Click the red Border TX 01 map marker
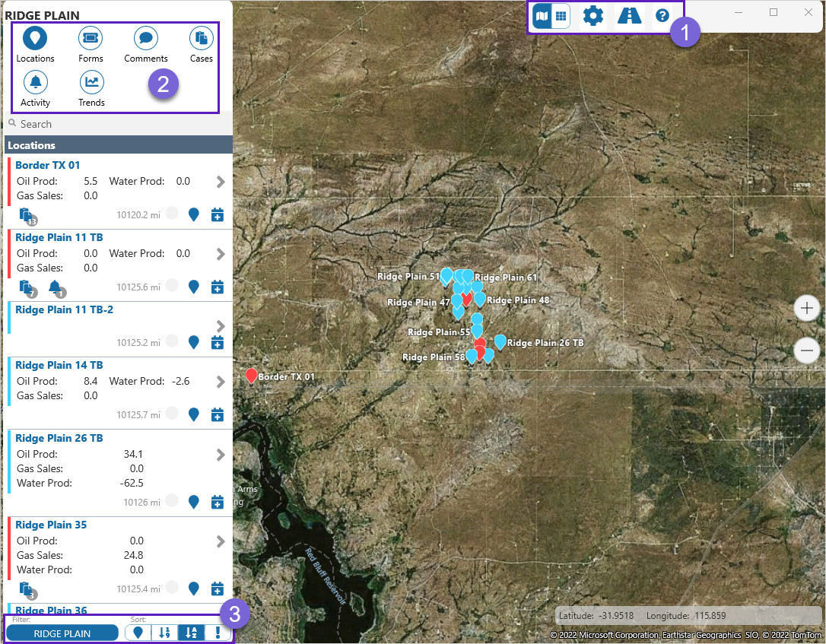The height and width of the screenshot is (644, 826). tap(251, 375)
